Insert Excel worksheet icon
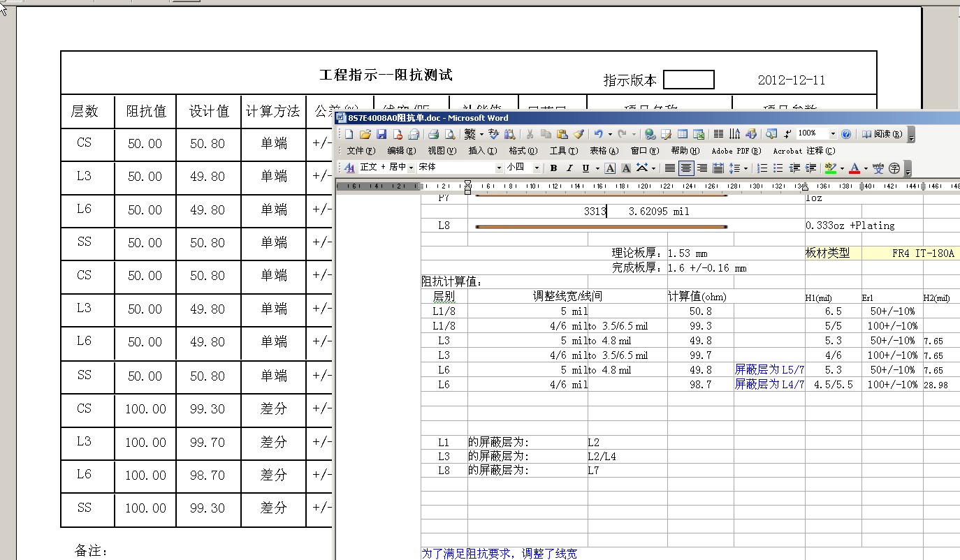960x560 pixels. [x=699, y=134]
